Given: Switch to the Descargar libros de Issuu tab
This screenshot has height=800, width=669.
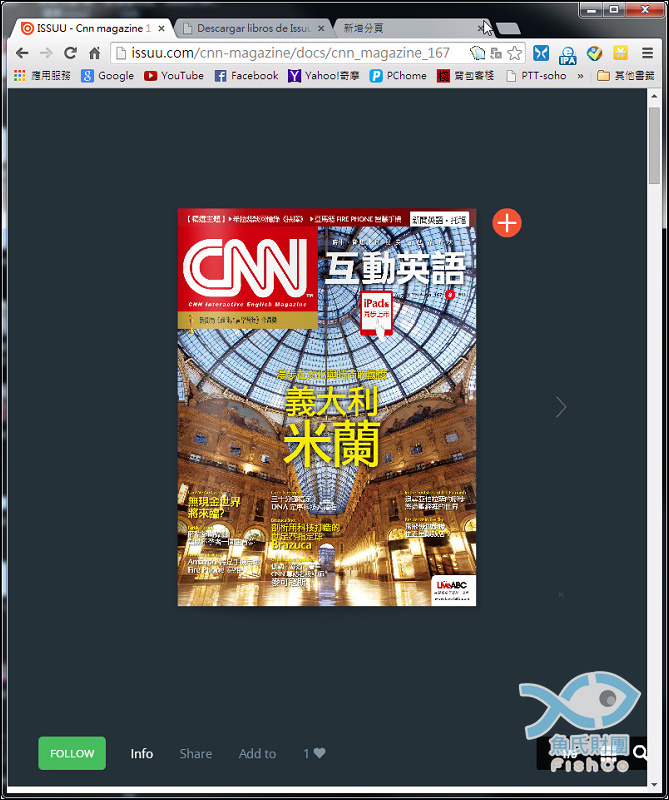Looking at the screenshot, I should coord(254,29).
